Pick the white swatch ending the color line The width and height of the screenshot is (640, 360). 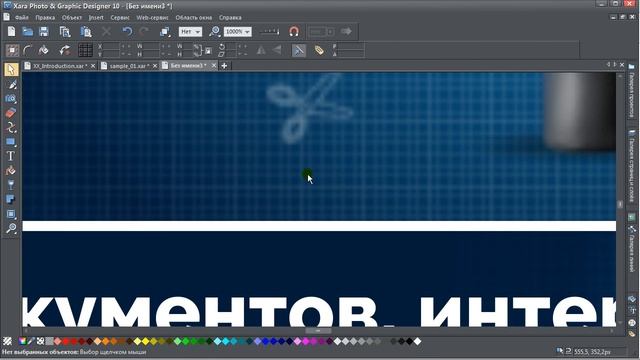417,341
